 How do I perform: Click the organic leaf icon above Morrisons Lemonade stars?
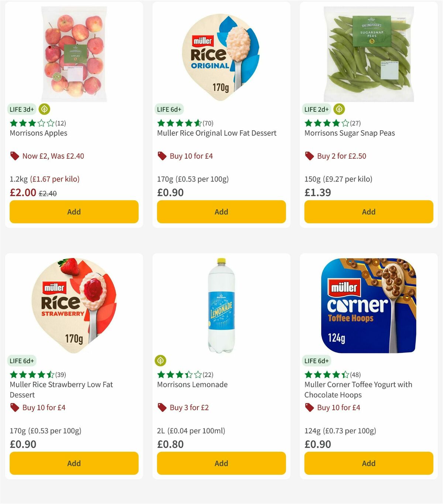click(159, 361)
